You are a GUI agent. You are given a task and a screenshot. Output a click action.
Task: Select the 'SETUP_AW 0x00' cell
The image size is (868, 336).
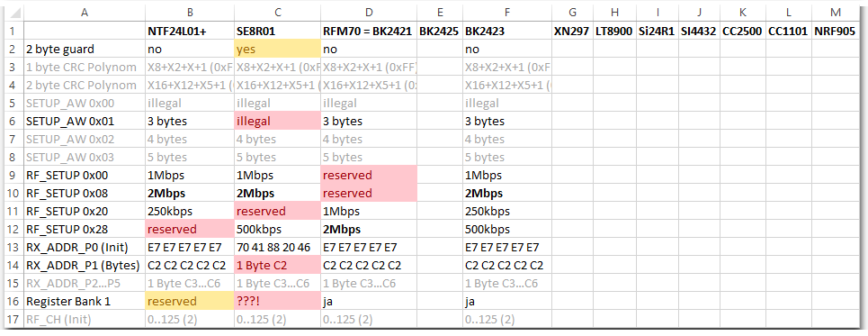(85, 103)
